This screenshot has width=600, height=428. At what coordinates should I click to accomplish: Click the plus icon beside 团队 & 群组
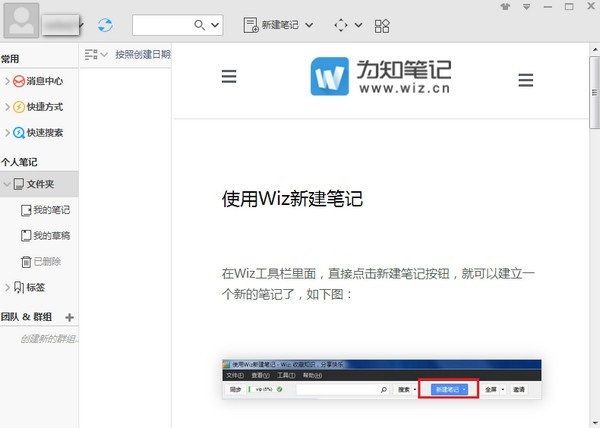69,317
